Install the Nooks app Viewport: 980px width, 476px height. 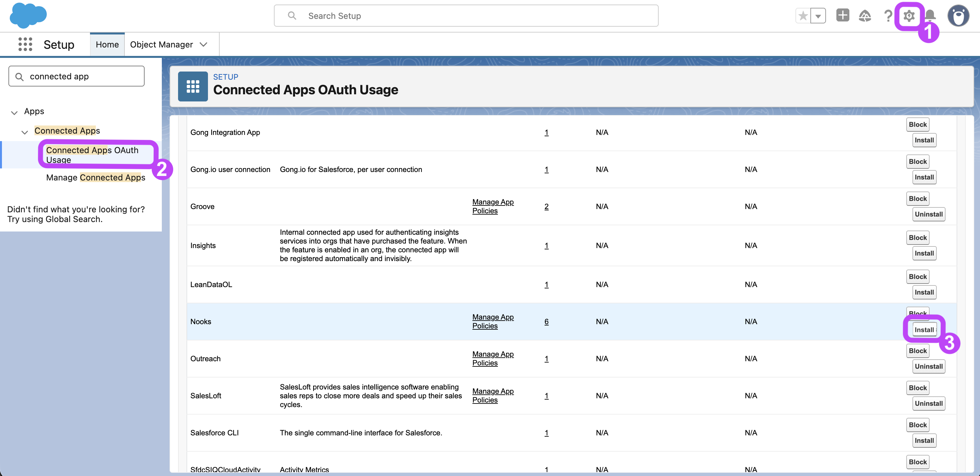click(x=924, y=329)
